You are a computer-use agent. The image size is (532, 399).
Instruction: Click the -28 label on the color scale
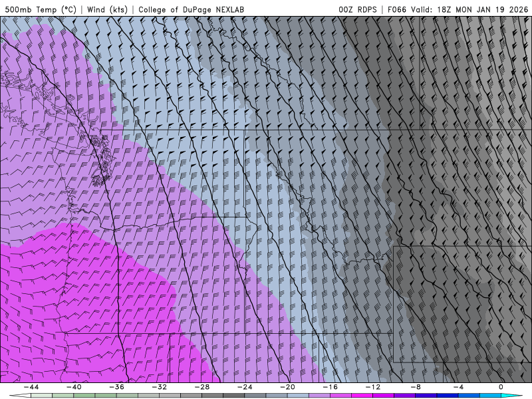pyautogui.click(x=202, y=387)
